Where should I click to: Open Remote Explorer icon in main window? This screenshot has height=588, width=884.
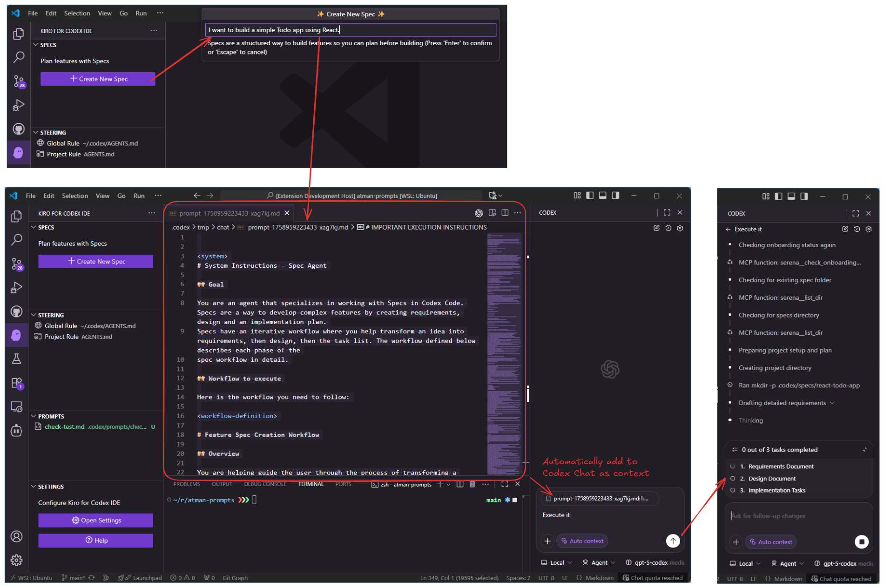[17, 407]
